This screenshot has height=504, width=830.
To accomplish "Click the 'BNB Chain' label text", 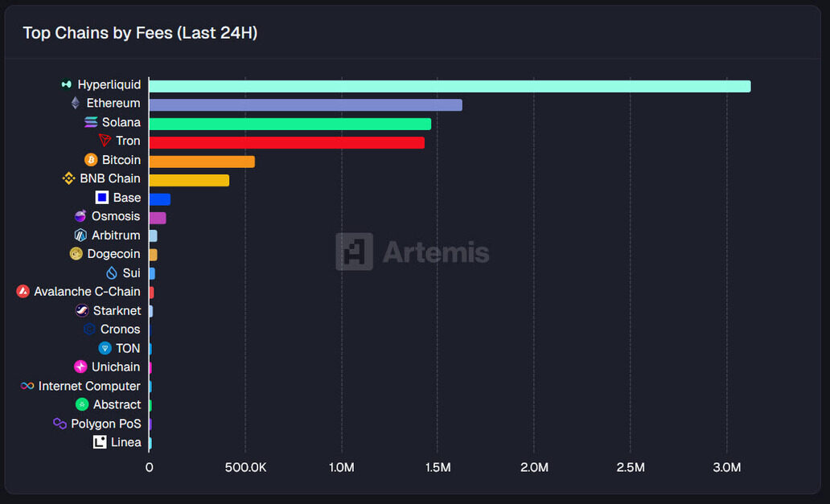I will tap(110, 178).
